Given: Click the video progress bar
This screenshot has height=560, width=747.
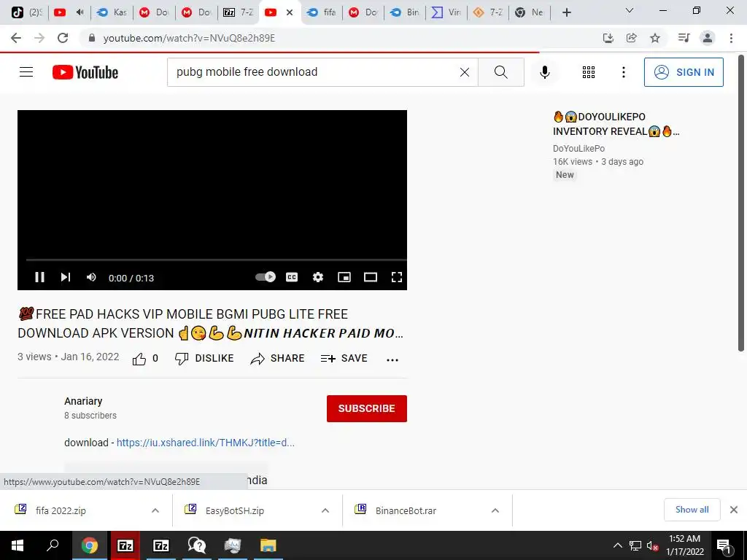Looking at the screenshot, I should pos(216,260).
